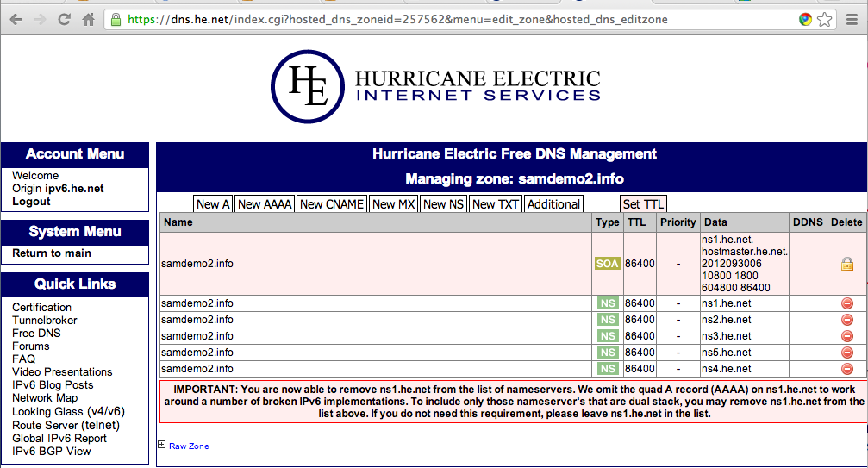
Task: Click the Chrome logo icon in address bar
Action: pyautogui.click(x=805, y=19)
